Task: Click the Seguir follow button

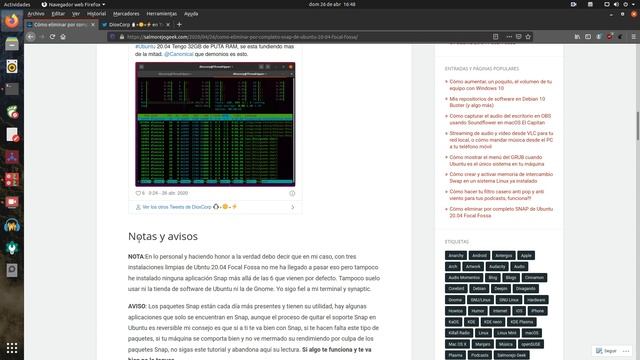Action: coord(606,351)
